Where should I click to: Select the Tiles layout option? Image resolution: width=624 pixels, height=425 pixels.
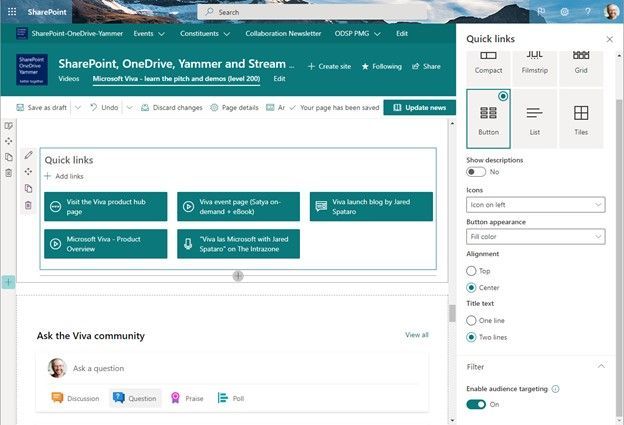click(x=581, y=119)
